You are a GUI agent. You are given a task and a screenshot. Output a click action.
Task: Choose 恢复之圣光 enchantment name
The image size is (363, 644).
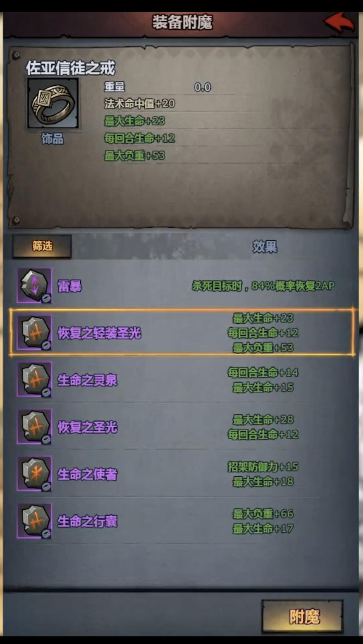coord(88,427)
